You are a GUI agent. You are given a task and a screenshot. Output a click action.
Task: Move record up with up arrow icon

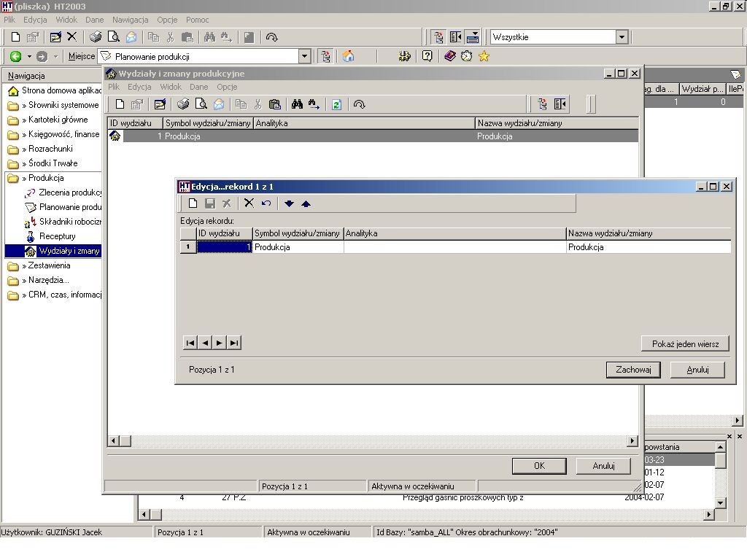pyautogui.click(x=306, y=204)
